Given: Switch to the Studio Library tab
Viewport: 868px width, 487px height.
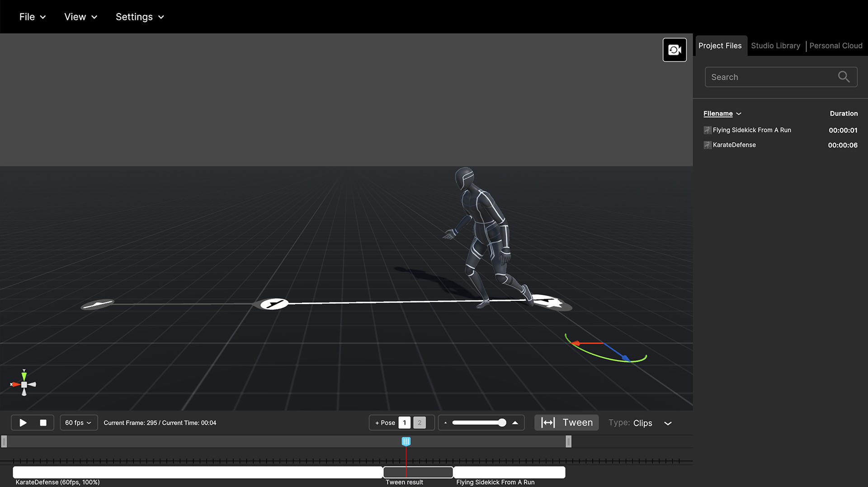Looking at the screenshot, I should [x=775, y=46].
